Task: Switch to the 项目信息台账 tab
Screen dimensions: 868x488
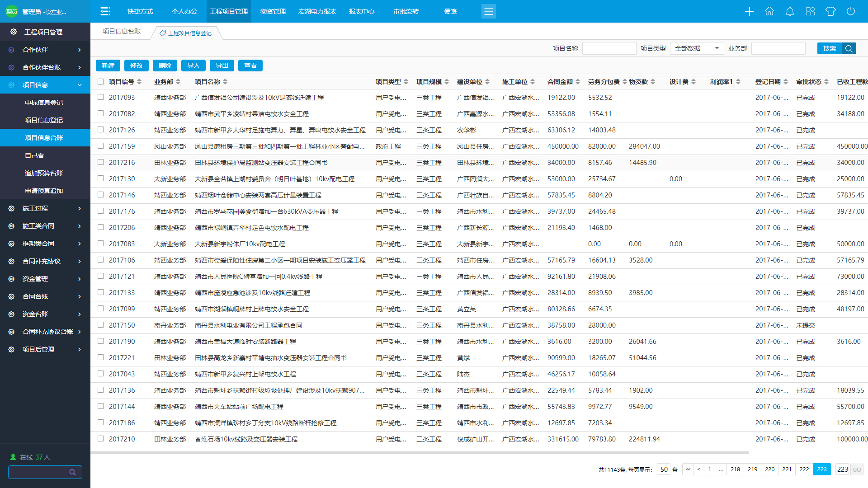Action: coord(122,31)
